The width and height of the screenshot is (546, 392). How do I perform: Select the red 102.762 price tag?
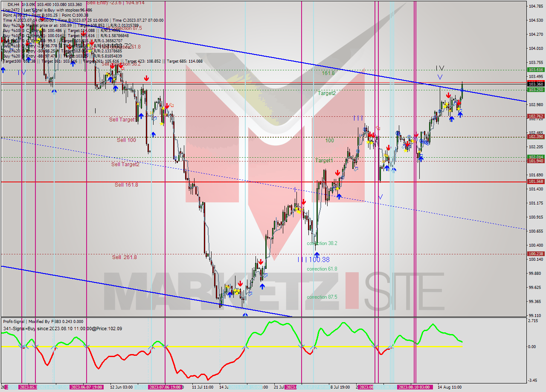536,116
